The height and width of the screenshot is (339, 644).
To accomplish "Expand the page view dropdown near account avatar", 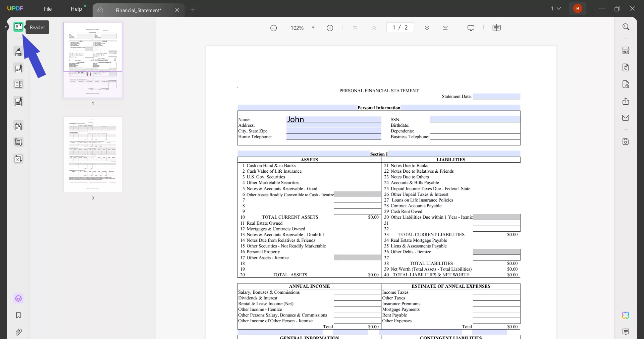I will [x=556, y=8].
